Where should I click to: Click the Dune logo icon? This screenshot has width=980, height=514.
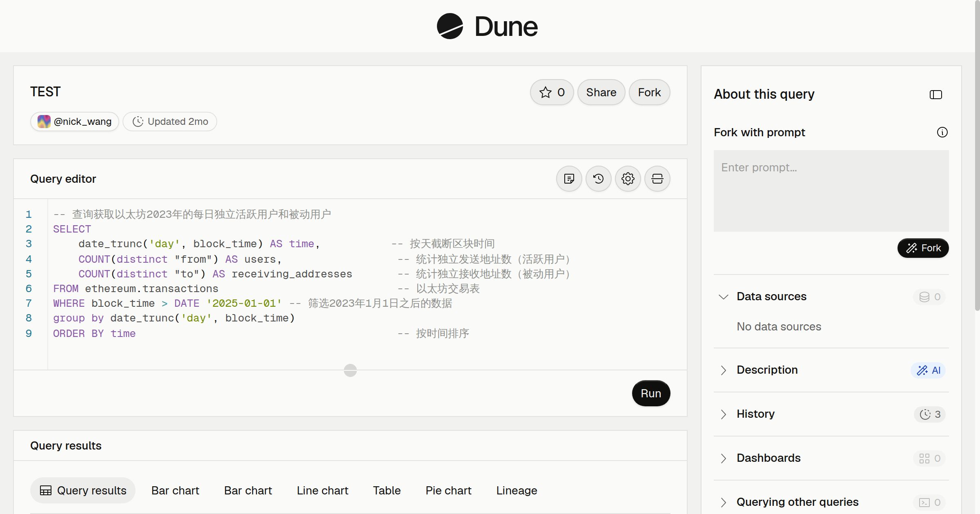[450, 26]
